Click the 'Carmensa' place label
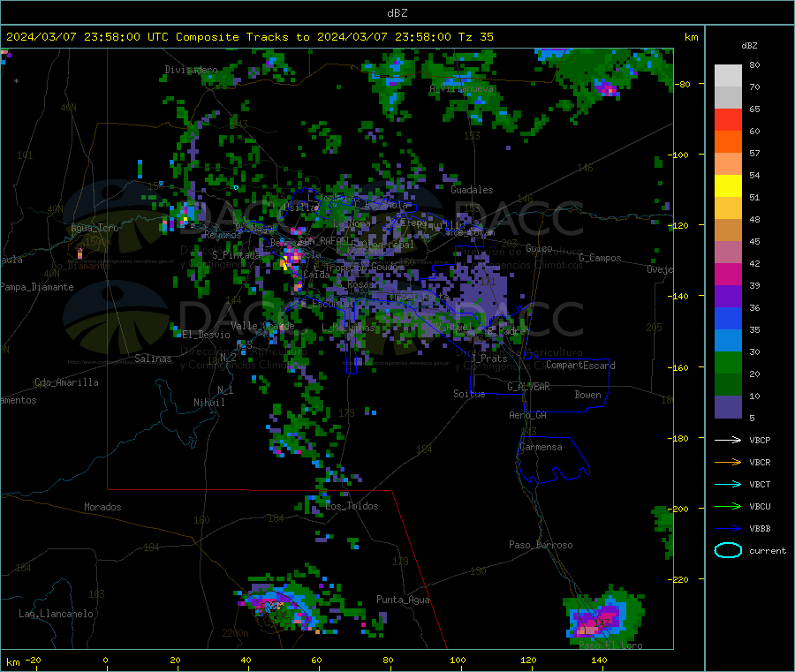The image size is (795, 672). coord(541,447)
